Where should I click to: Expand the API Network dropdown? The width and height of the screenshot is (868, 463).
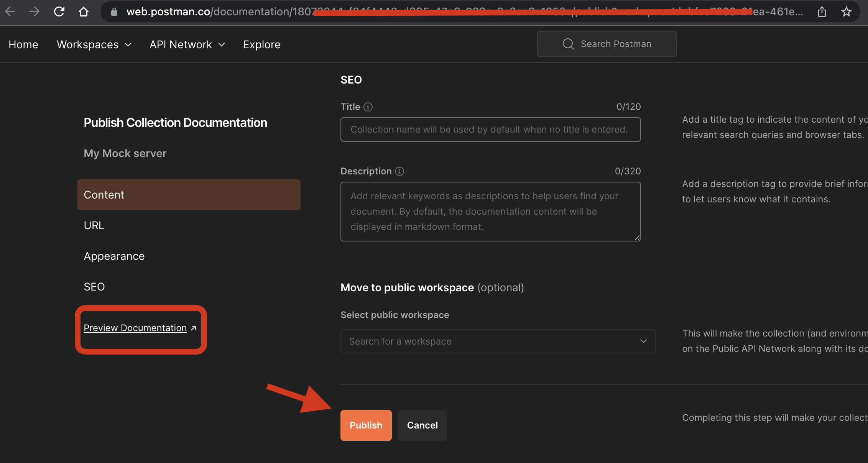(187, 44)
